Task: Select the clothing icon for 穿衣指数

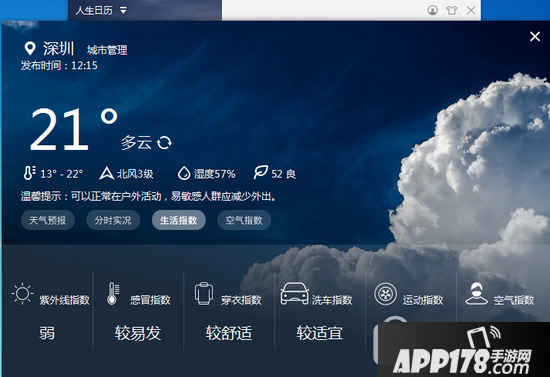Action: [204, 294]
